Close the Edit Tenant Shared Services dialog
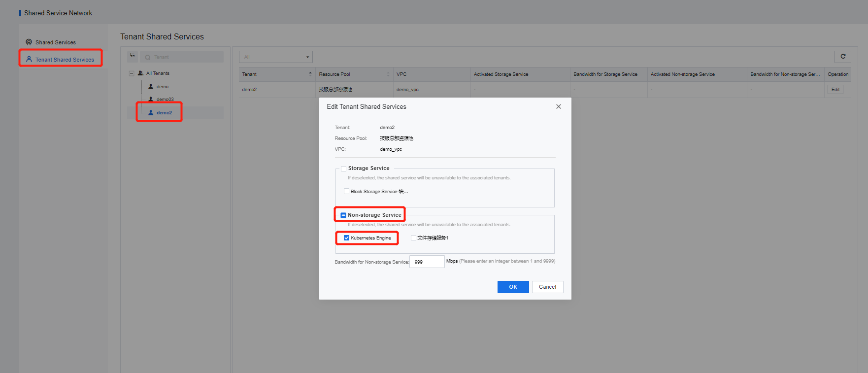 pyautogui.click(x=559, y=106)
